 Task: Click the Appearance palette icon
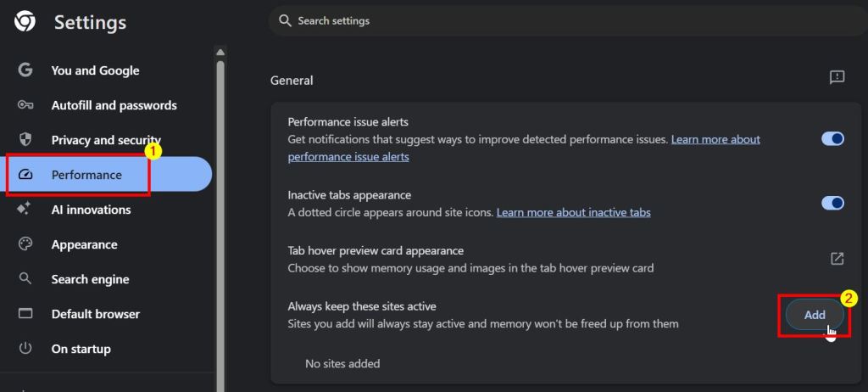[25, 244]
